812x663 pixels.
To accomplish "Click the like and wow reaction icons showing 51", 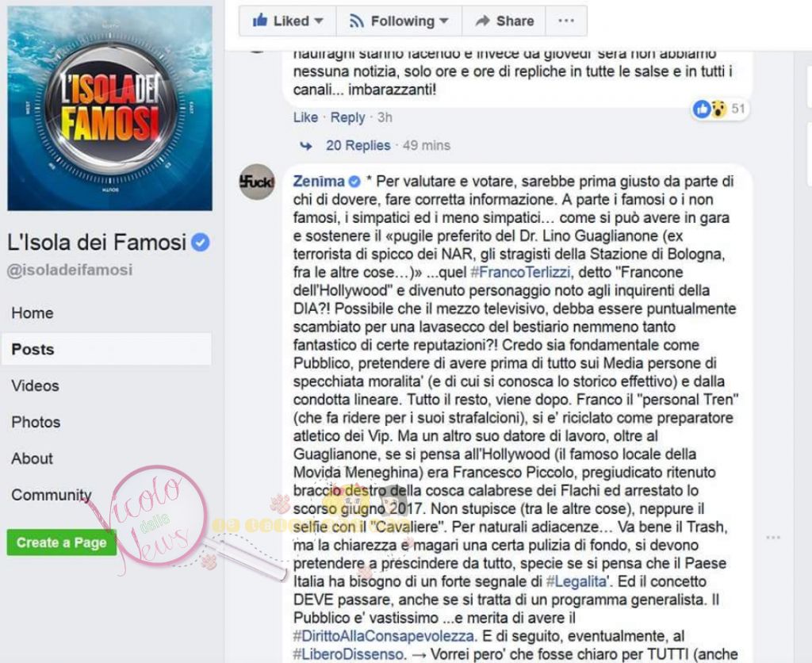I will 710,109.
